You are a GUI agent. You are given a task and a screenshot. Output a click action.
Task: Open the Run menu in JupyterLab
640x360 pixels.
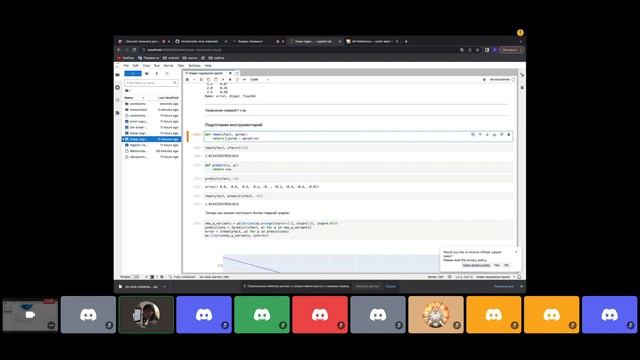tap(157, 65)
